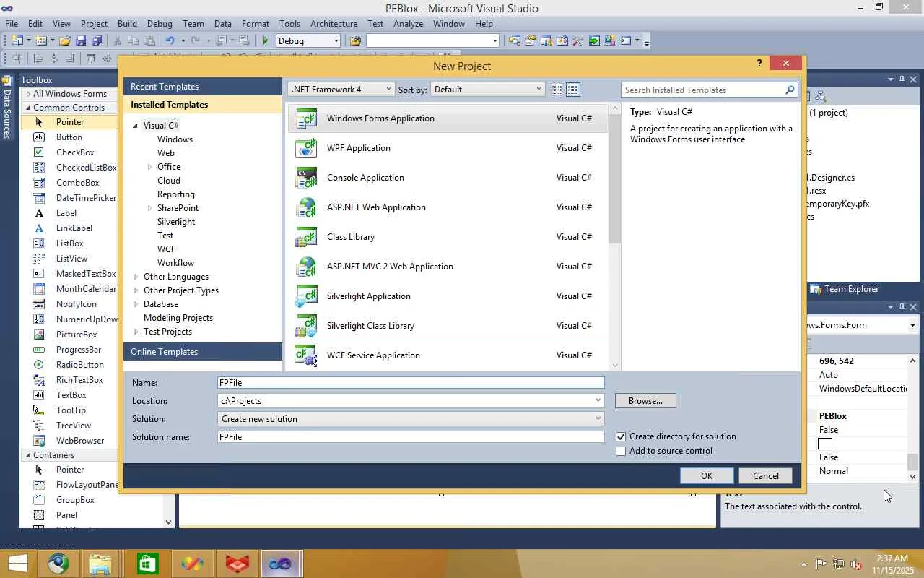Click OK in New Project dialog
The width and height of the screenshot is (924, 578).
[x=707, y=476]
